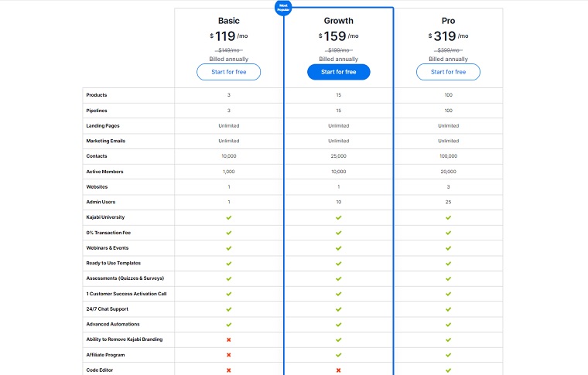588x375 pixels.
Task: Click red X for Basic Remove Kajabi Branding
Action: (229, 339)
